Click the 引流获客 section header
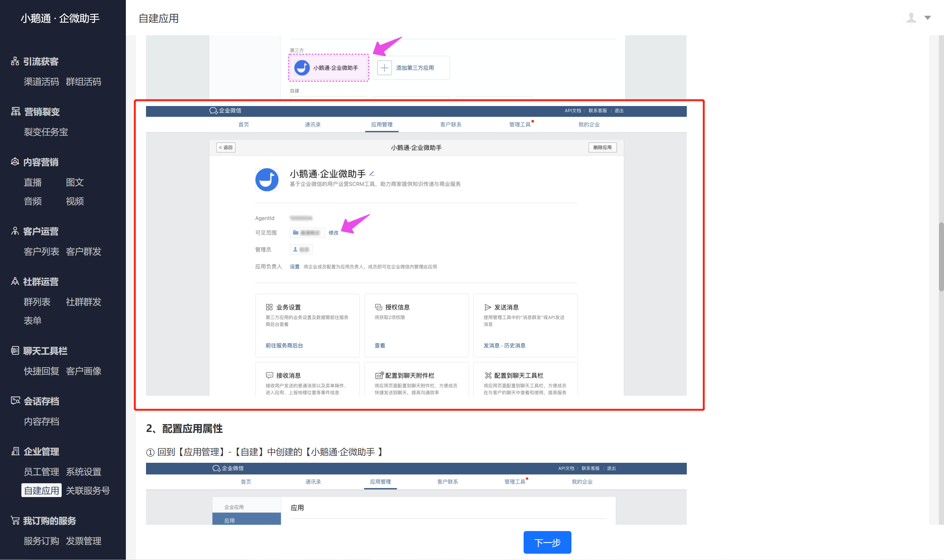Image resolution: width=944 pixels, height=560 pixels. coord(41,61)
